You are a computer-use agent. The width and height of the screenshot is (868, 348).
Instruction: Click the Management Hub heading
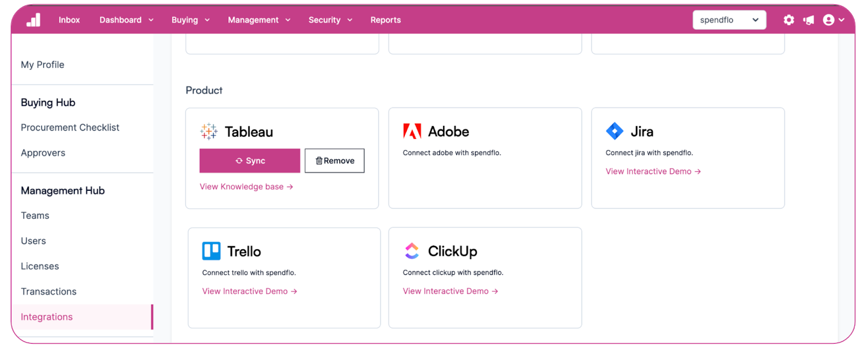coord(62,191)
